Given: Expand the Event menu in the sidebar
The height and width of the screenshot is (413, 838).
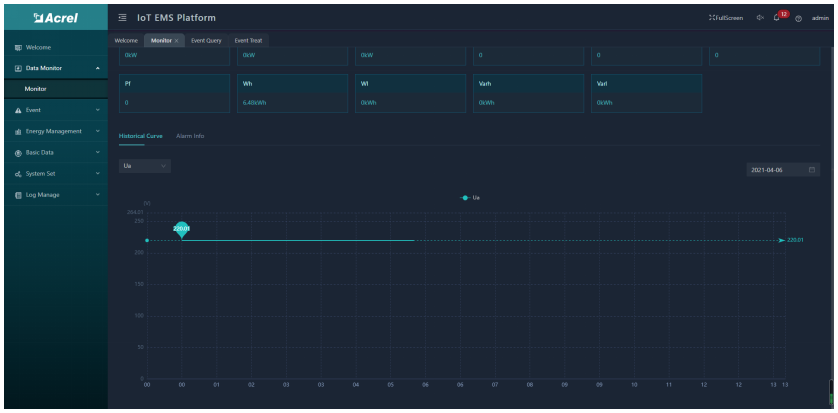Looking at the screenshot, I should (x=55, y=108).
